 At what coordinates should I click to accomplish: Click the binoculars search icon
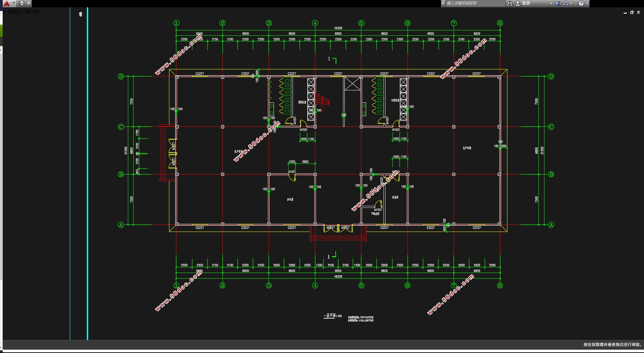coord(510,3)
